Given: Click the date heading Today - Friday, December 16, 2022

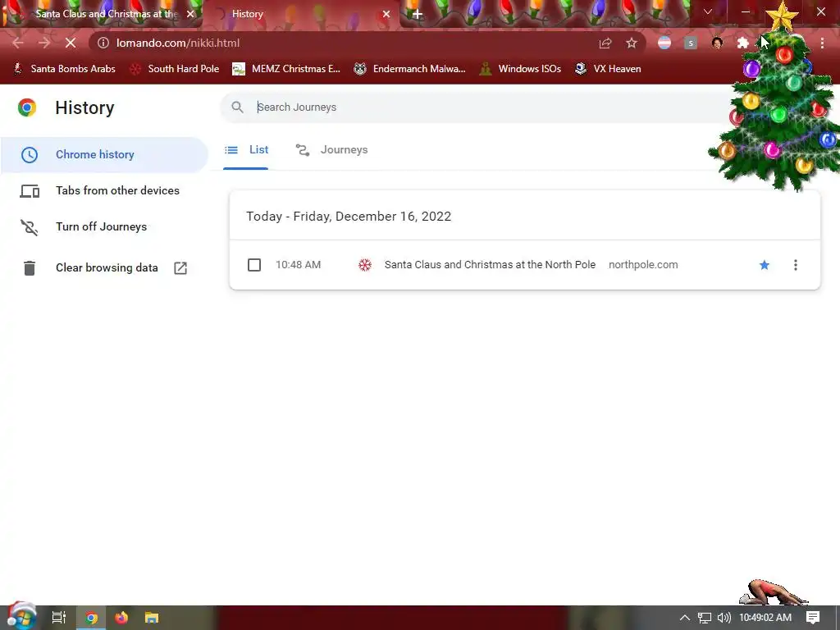Looking at the screenshot, I should point(349,217).
